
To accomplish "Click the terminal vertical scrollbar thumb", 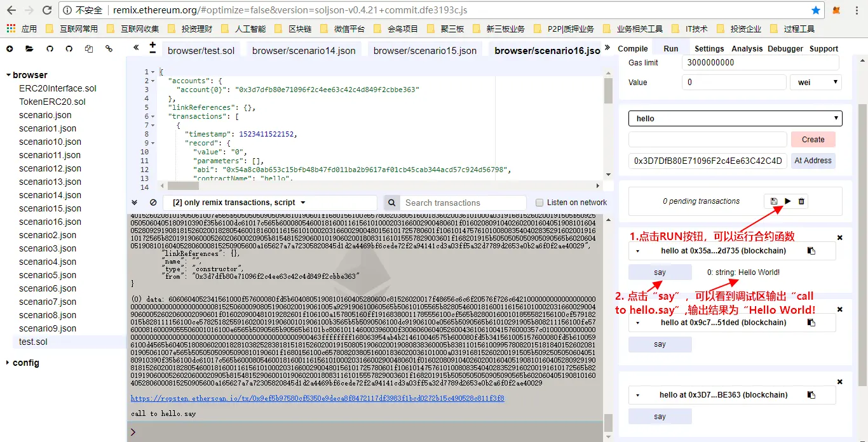I will click(608, 422).
